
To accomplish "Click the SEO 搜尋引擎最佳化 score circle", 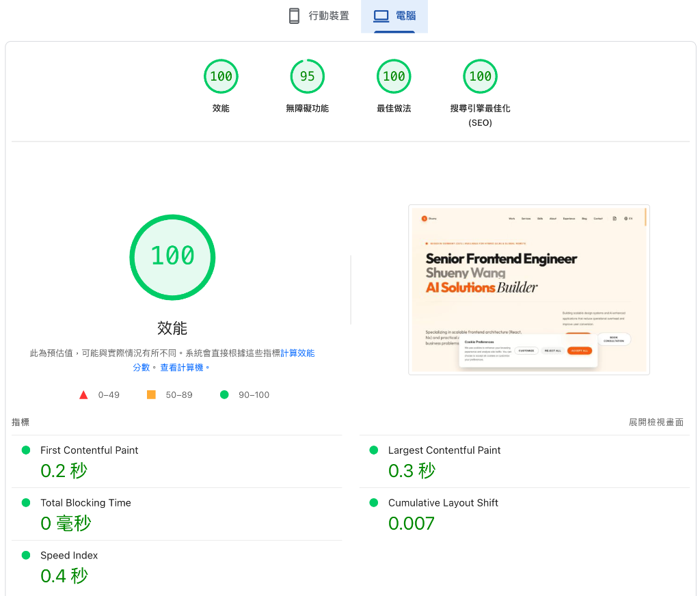I will [x=480, y=76].
